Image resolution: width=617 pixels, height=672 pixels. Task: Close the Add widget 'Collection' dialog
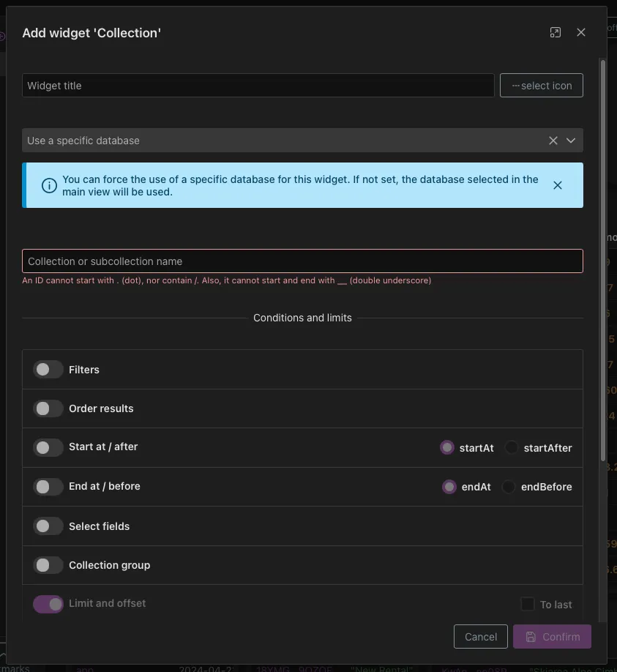tap(580, 31)
